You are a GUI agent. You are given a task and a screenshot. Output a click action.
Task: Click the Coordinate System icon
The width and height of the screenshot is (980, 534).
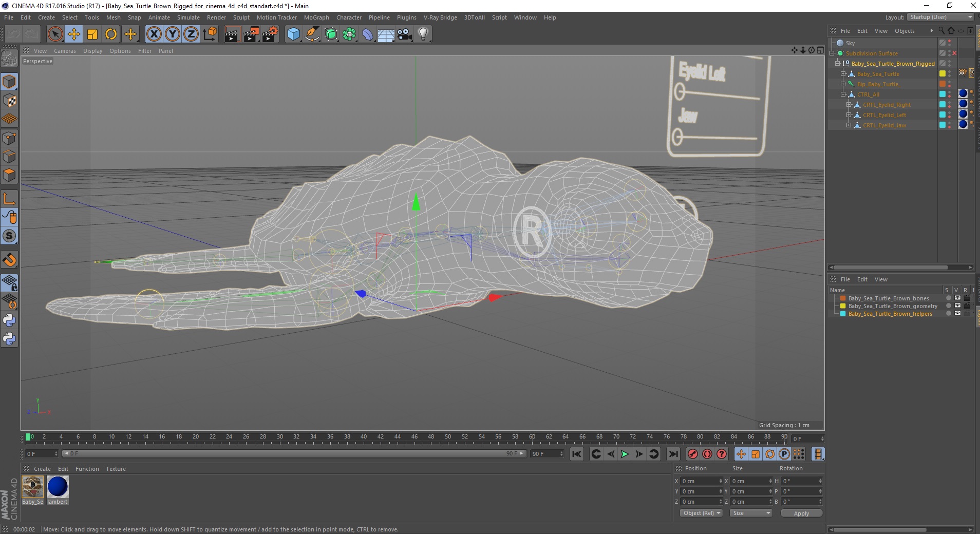(x=210, y=34)
